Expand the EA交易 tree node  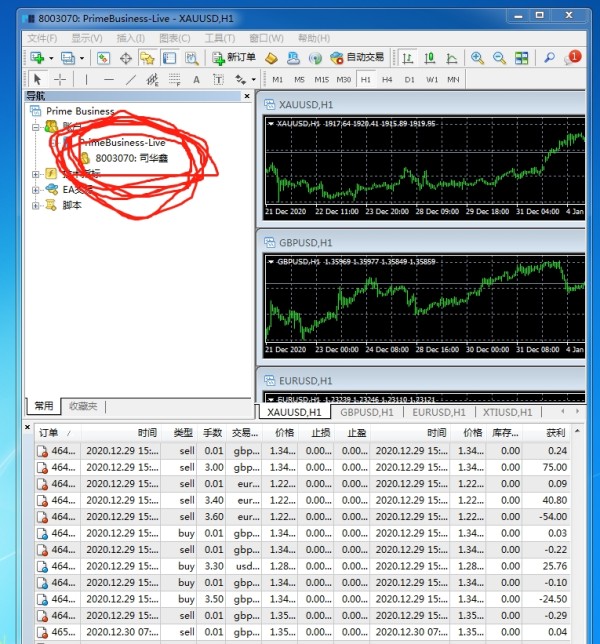(36, 190)
